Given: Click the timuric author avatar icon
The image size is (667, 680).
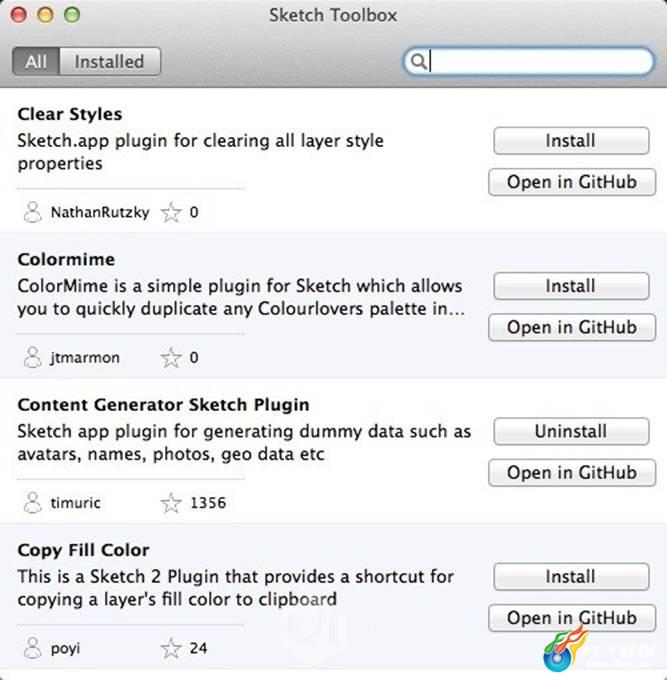Looking at the screenshot, I should [33, 503].
